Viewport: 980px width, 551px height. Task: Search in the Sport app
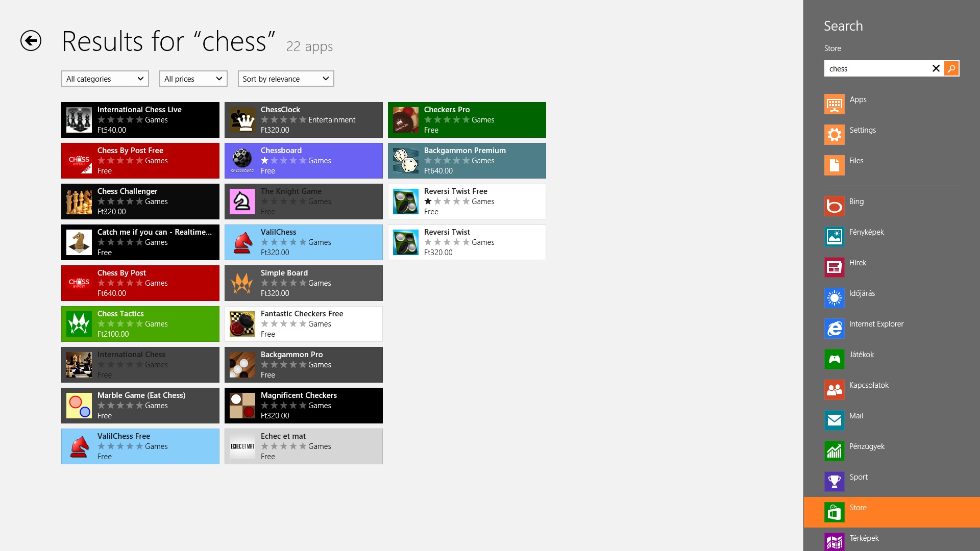[x=892, y=482]
